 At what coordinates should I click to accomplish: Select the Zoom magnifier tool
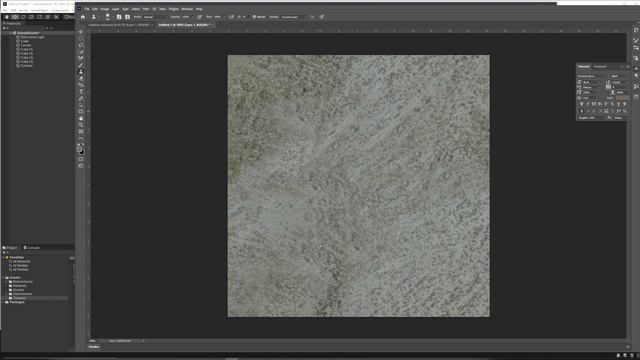(81, 124)
